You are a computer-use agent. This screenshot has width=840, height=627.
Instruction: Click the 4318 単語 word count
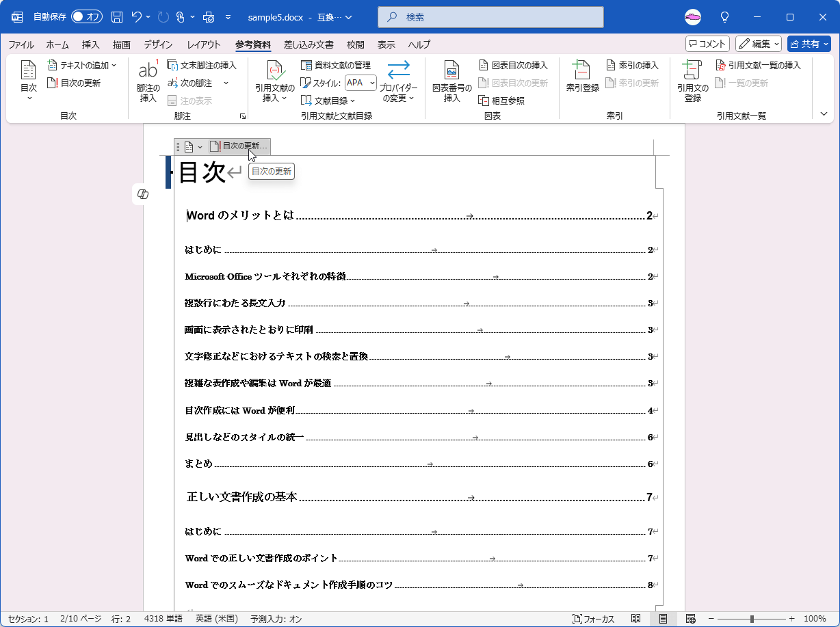click(163, 619)
